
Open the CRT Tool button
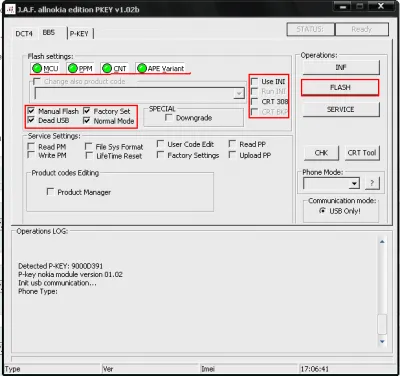pyautogui.click(x=362, y=153)
